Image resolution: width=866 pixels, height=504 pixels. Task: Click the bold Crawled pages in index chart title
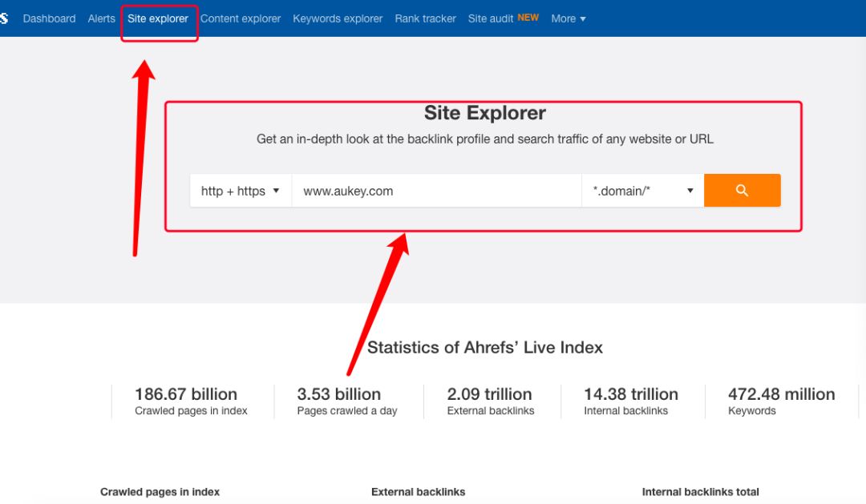160,492
